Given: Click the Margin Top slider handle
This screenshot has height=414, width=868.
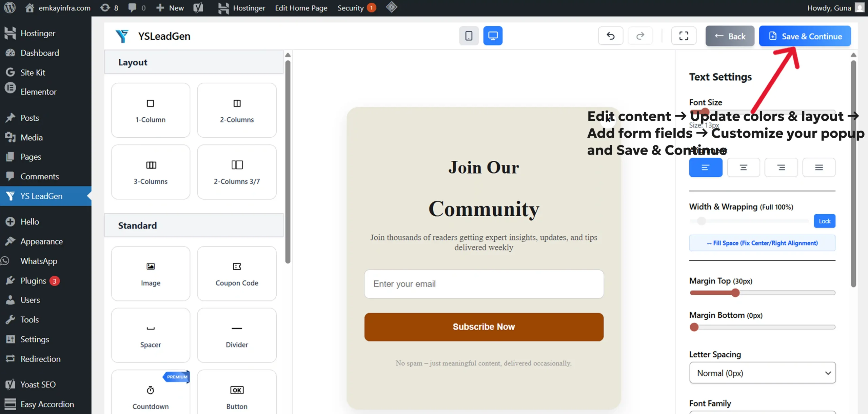Looking at the screenshot, I should (x=735, y=293).
